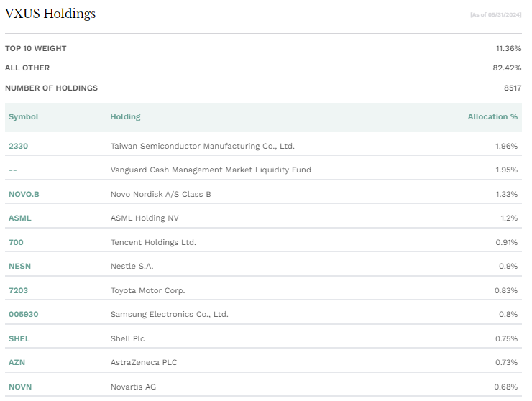Click Nestle S.A. holding name
The height and width of the screenshot is (401, 532).
132,267
